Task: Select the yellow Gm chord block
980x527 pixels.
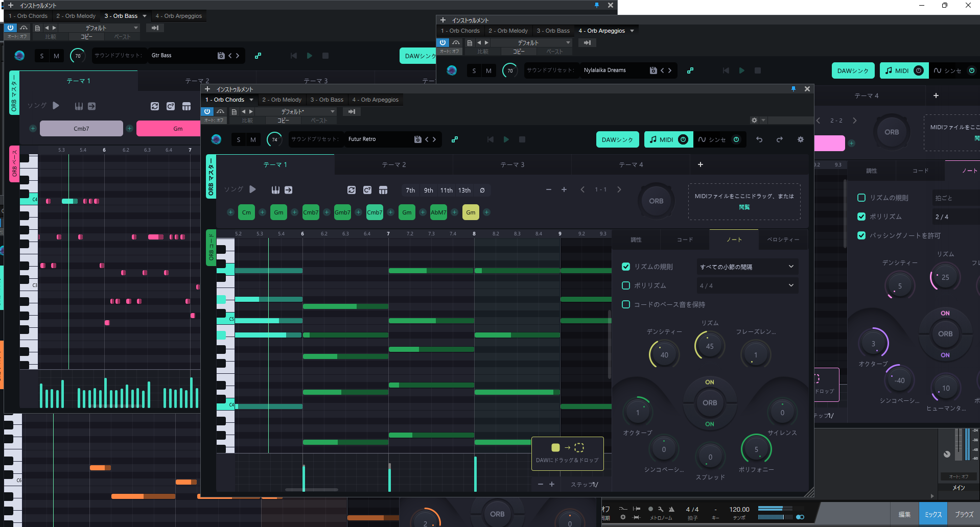Action: pyautogui.click(x=470, y=212)
